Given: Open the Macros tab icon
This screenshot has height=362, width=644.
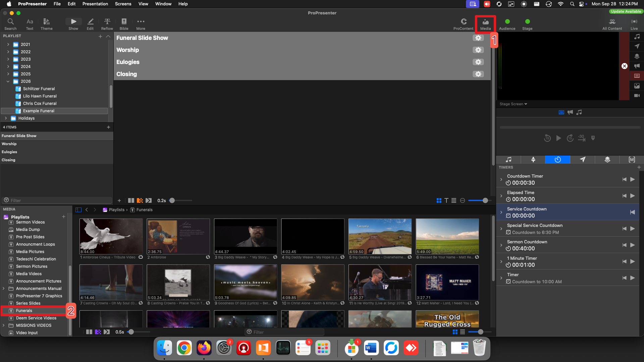Looking at the screenshot, I should click(632, 160).
